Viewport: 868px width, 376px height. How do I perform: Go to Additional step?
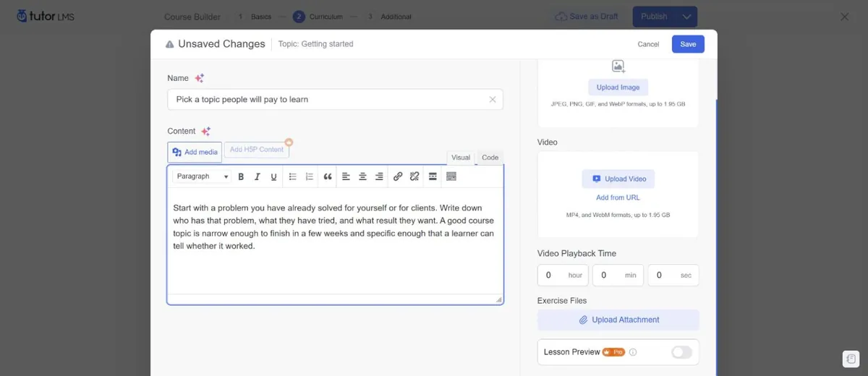[390, 17]
